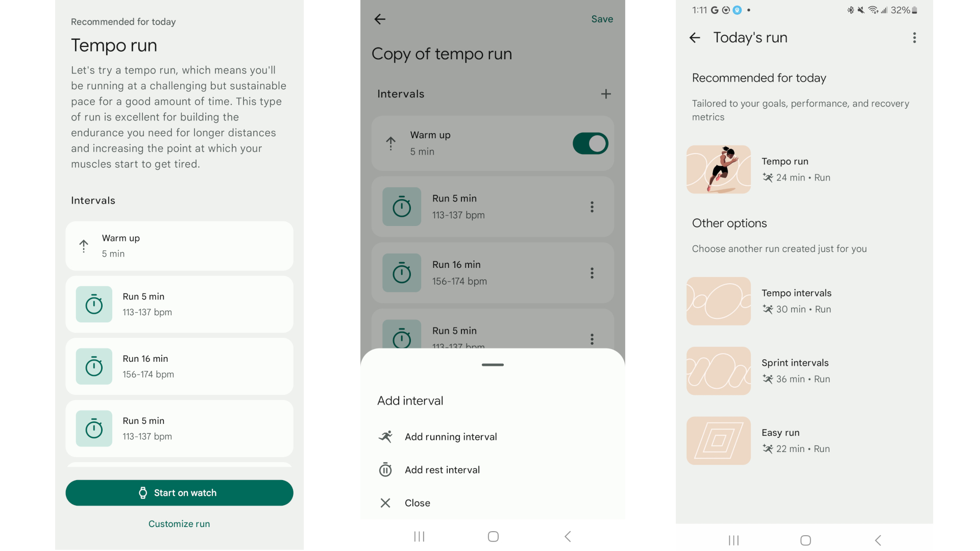Click the Save button on Copy of tempo run
The width and height of the screenshot is (980, 551).
click(601, 19)
